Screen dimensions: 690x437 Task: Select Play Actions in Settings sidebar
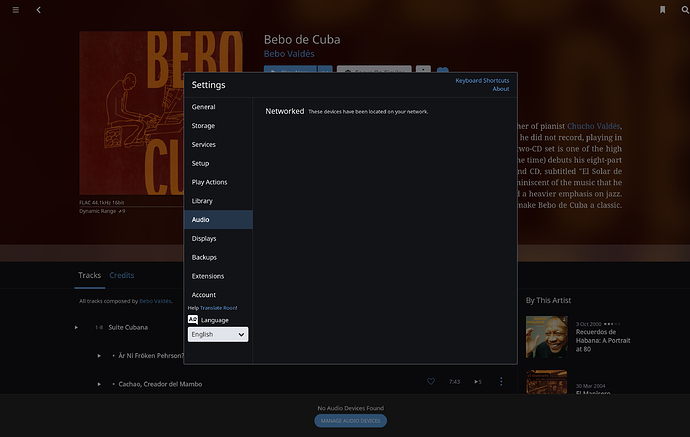[x=218, y=182]
